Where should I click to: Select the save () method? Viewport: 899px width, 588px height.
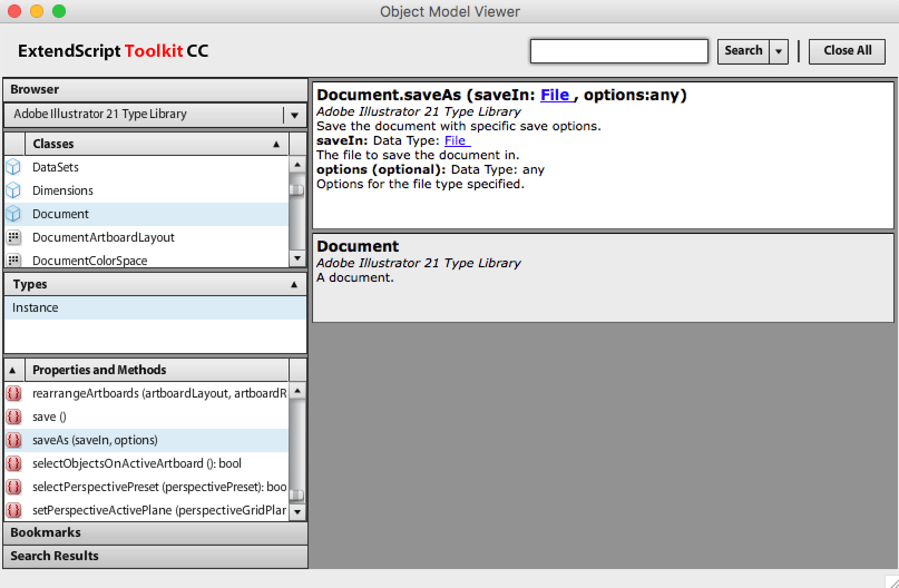click(x=146, y=416)
